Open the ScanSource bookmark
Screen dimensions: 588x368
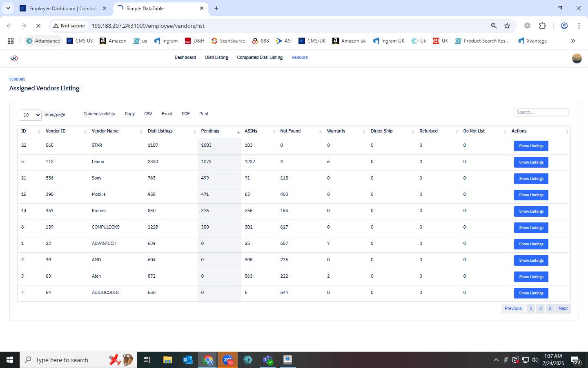228,41
